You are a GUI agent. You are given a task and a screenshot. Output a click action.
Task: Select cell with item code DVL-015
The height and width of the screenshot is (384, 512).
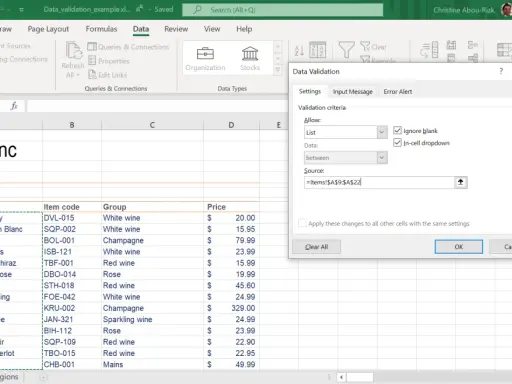pyautogui.click(x=72, y=218)
